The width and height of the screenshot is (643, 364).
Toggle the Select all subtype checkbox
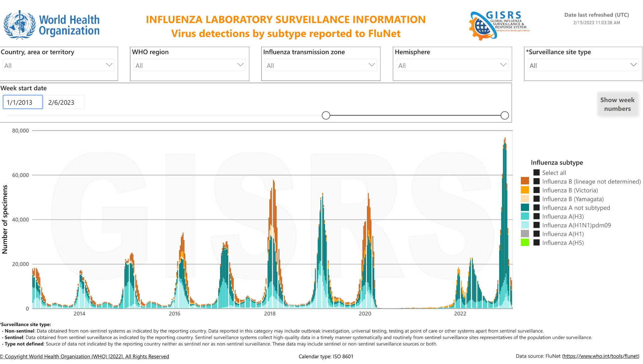pyautogui.click(x=537, y=173)
